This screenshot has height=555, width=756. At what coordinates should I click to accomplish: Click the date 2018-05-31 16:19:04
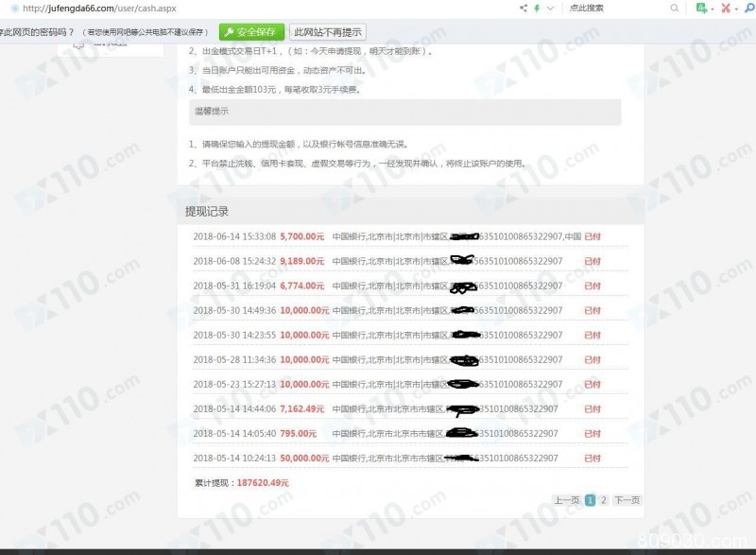(x=234, y=286)
